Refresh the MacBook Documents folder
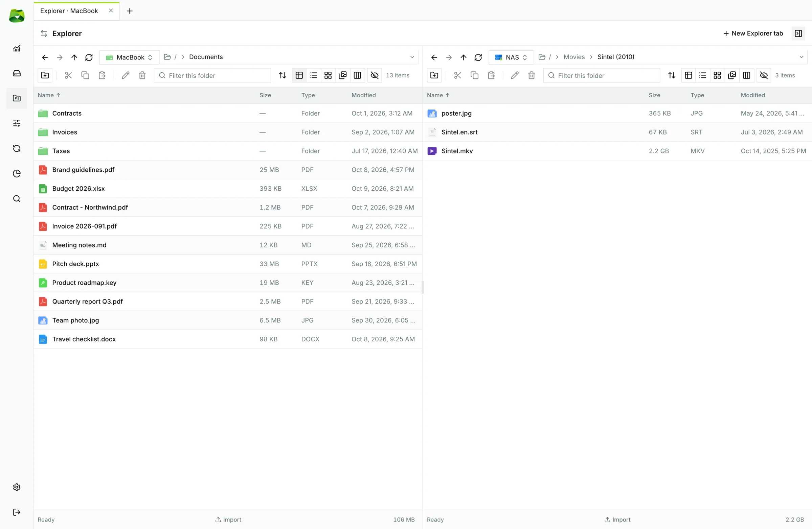Viewport: 812px width, 529px height. click(89, 57)
